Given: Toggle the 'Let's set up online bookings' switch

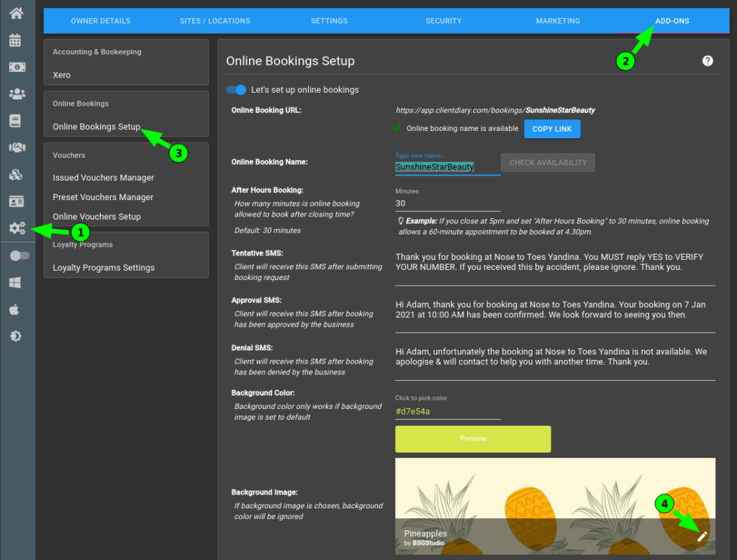Looking at the screenshot, I should pyautogui.click(x=236, y=90).
